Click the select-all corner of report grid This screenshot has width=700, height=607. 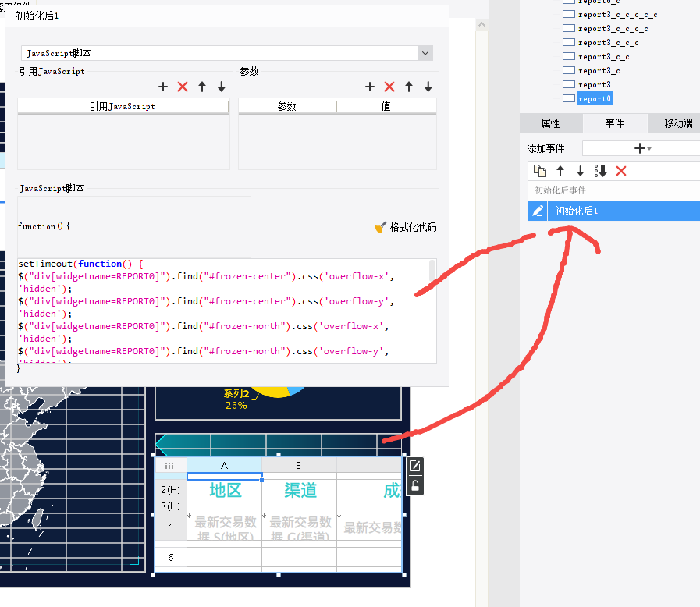(169, 466)
